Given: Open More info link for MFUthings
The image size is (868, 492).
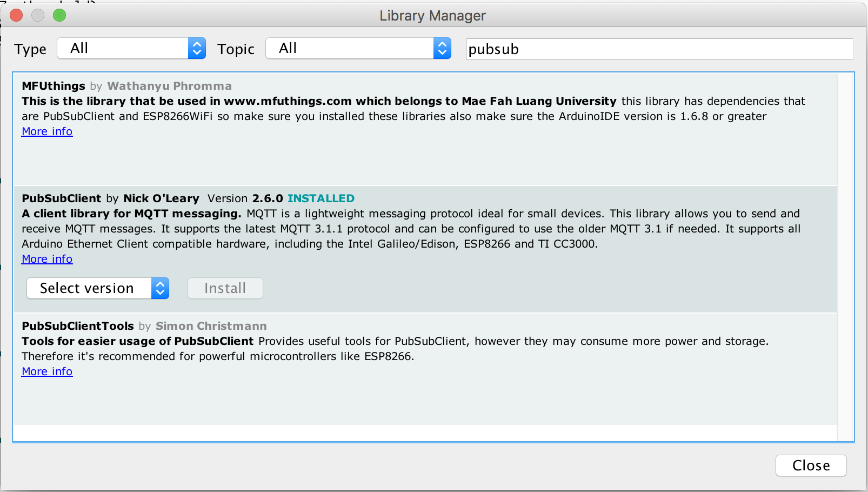Looking at the screenshot, I should coord(47,131).
